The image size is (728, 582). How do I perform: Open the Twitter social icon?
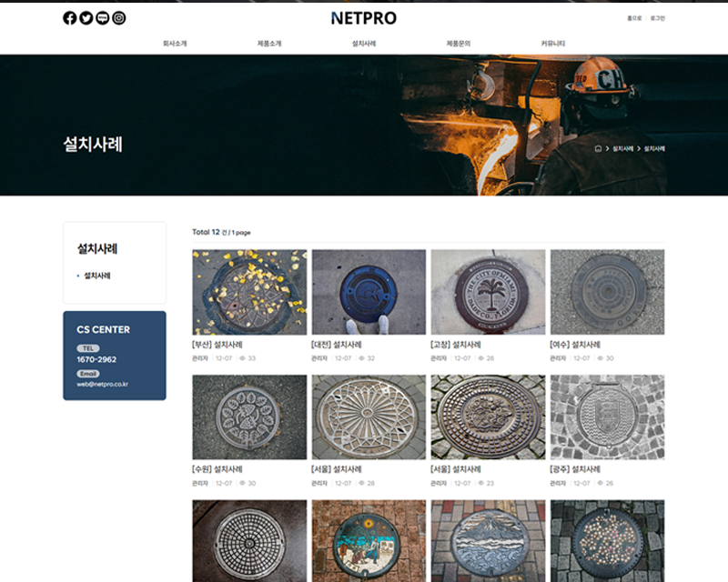[86, 18]
